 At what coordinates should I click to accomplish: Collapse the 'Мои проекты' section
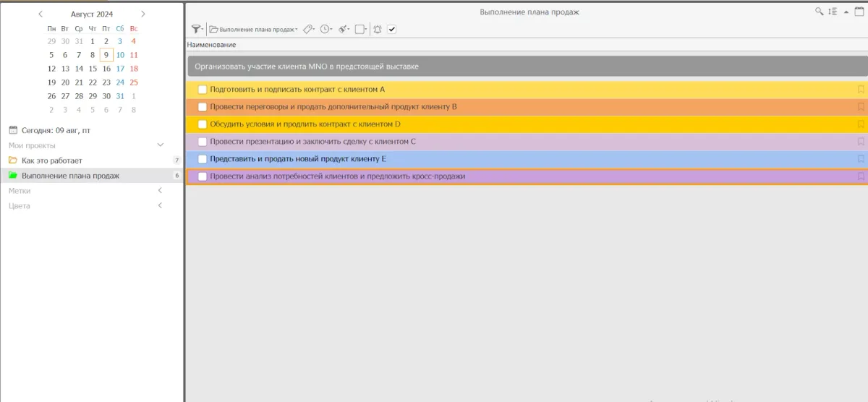[x=160, y=145]
